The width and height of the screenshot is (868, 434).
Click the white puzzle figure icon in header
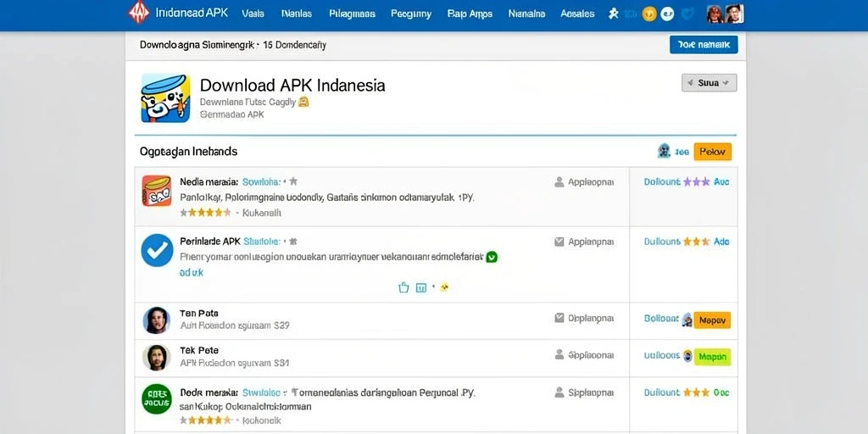point(614,14)
